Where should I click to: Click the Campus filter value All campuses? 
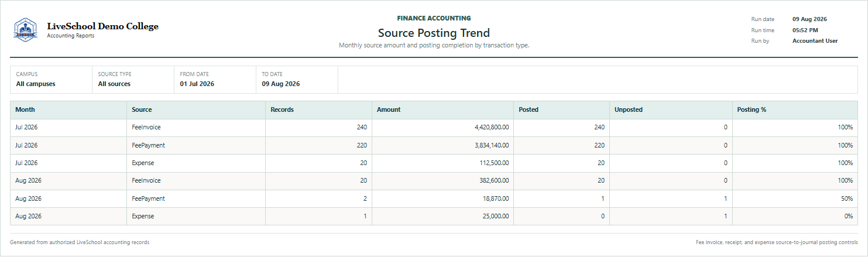pyautogui.click(x=36, y=84)
